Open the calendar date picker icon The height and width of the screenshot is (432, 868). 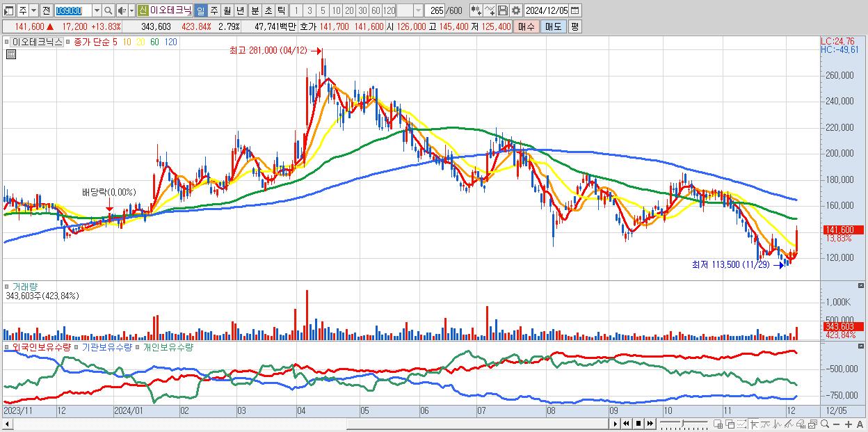click(574, 10)
